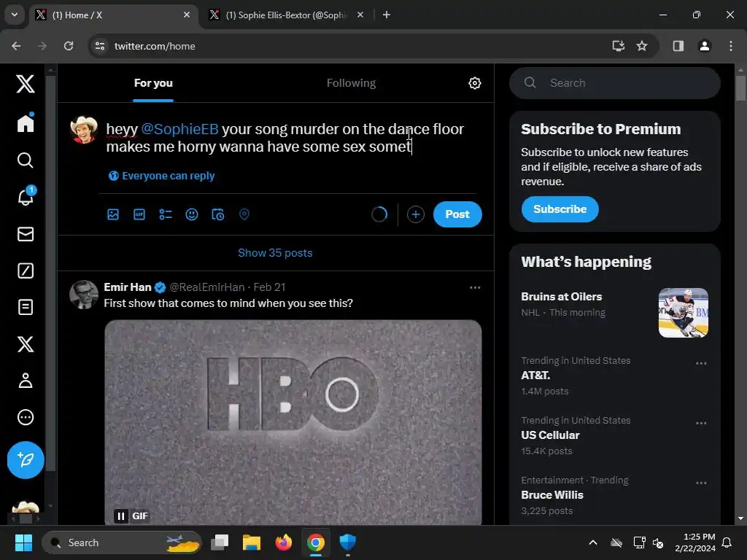This screenshot has width=747, height=560.
Task: Click the install app icon in address bar
Action: pos(618,46)
